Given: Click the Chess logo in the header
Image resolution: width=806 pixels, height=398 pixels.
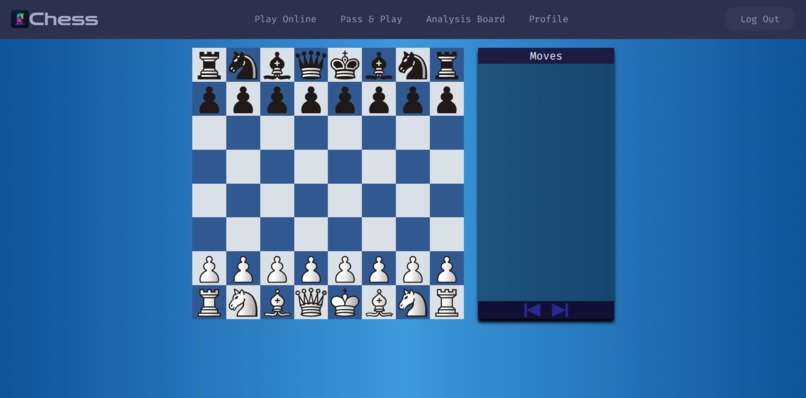Looking at the screenshot, I should pos(54,19).
